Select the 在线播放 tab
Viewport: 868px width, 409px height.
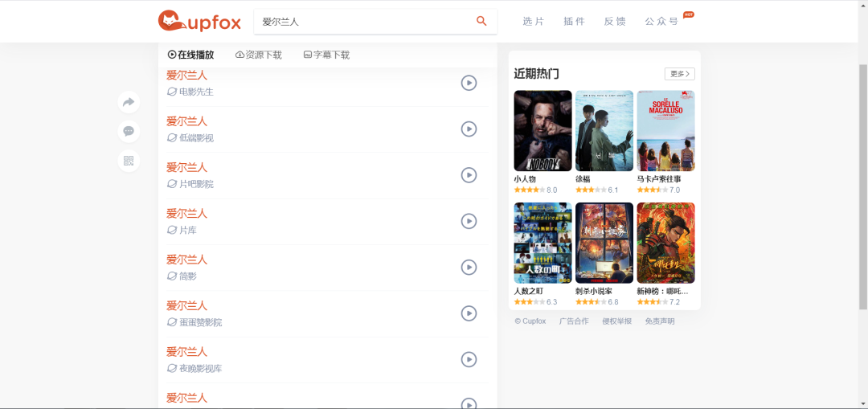pyautogui.click(x=191, y=55)
